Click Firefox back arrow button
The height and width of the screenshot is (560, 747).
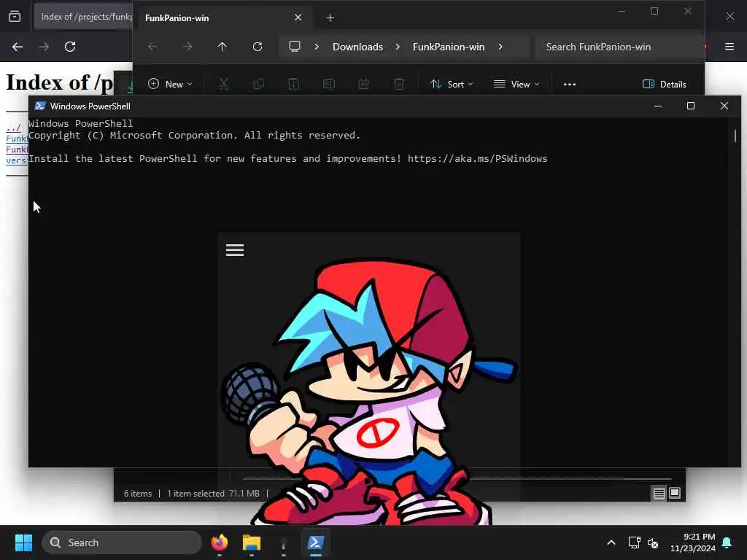pos(18,47)
